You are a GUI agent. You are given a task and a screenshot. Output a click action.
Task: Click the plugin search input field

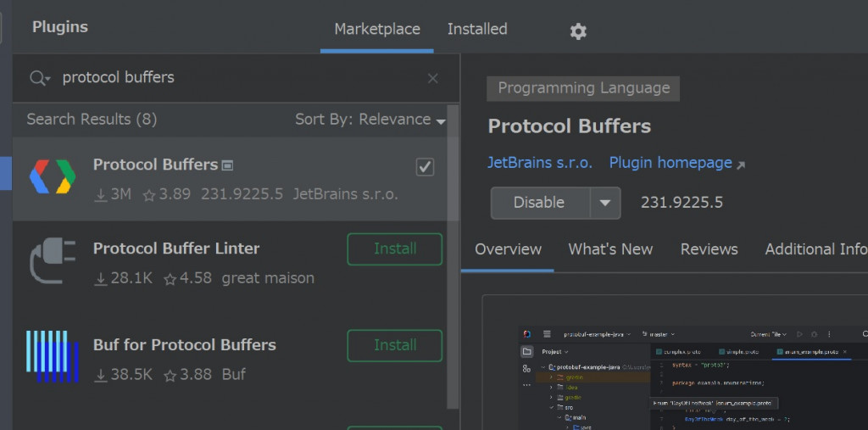tap(237, 78)
